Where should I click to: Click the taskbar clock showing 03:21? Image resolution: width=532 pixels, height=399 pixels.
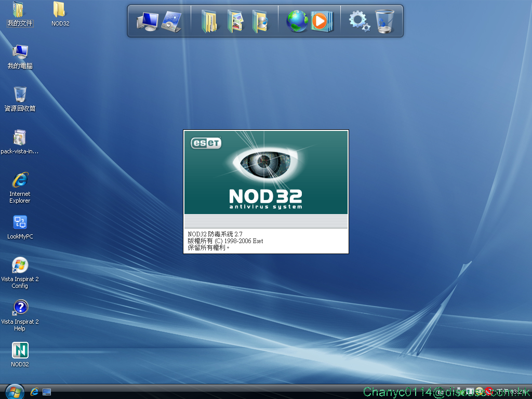(512, 392)
